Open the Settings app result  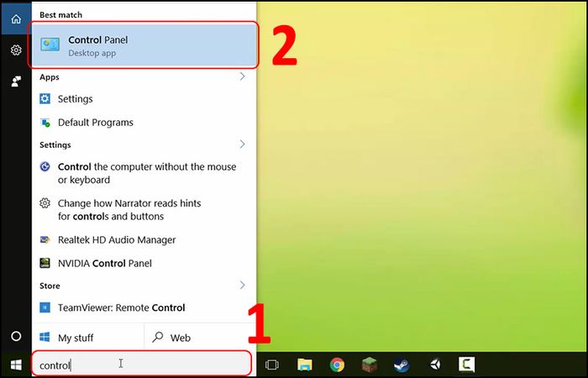(x=144, y=99)
